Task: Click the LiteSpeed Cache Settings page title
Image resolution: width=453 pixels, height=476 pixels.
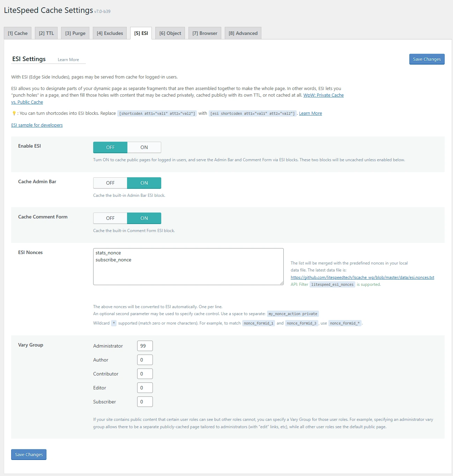Action: (x=49, y=10)
